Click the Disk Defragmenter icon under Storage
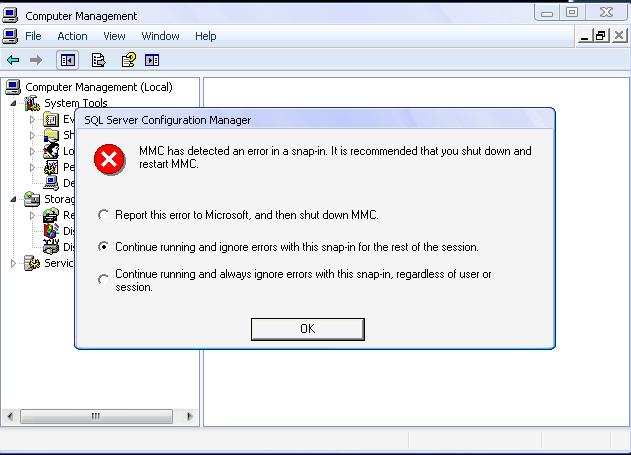The width and height of the screenshot is (631, 455). pos(51,231)
